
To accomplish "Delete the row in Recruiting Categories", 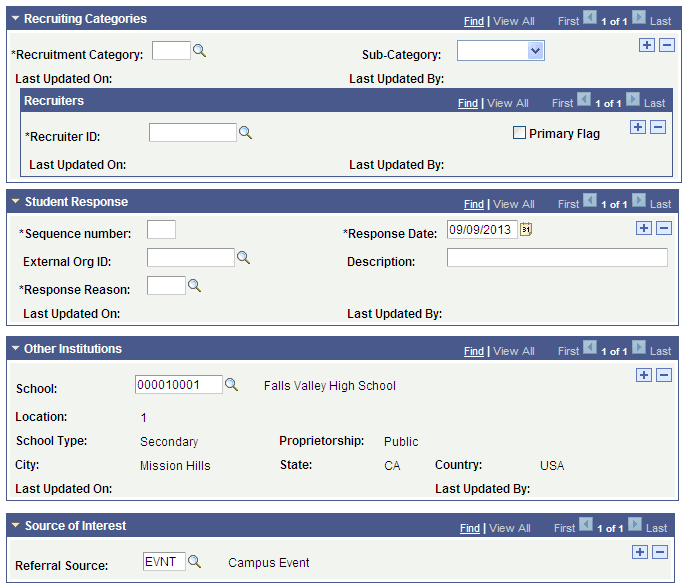I will tap(666, 45).
